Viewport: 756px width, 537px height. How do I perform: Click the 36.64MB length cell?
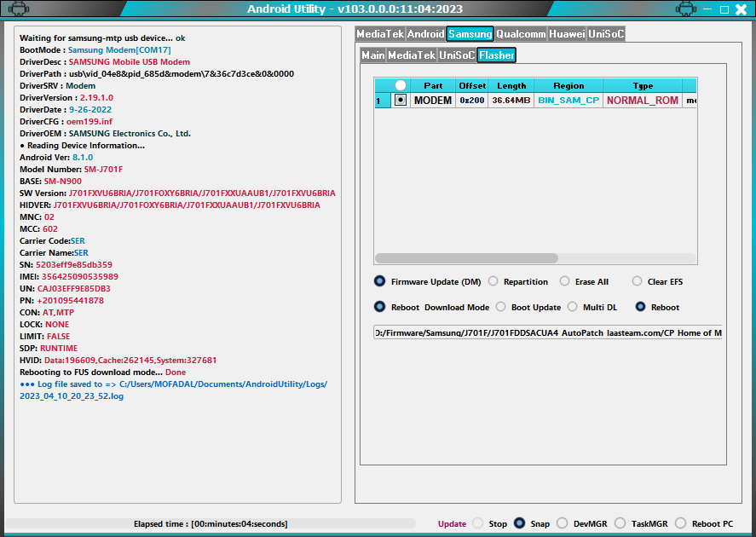point(511,101)
